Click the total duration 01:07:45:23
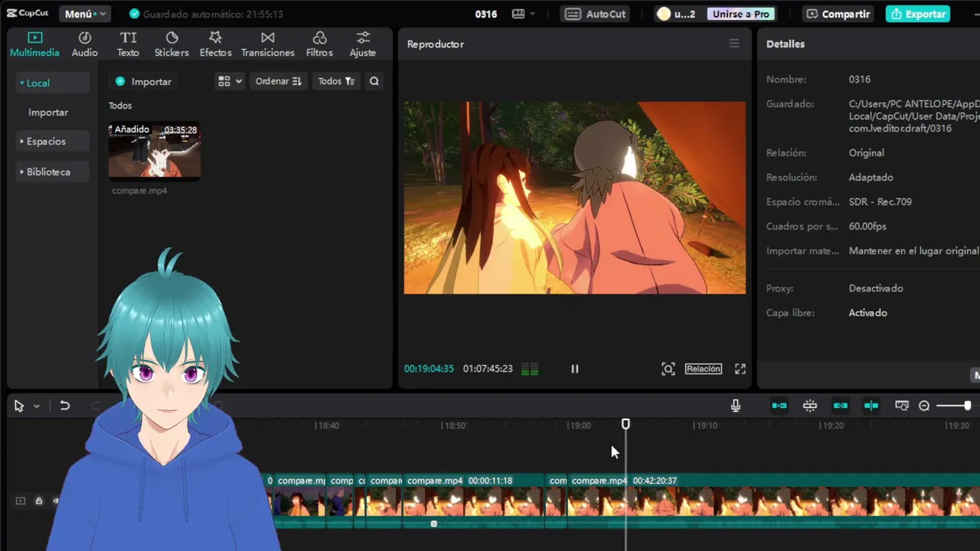 [488, 369]
